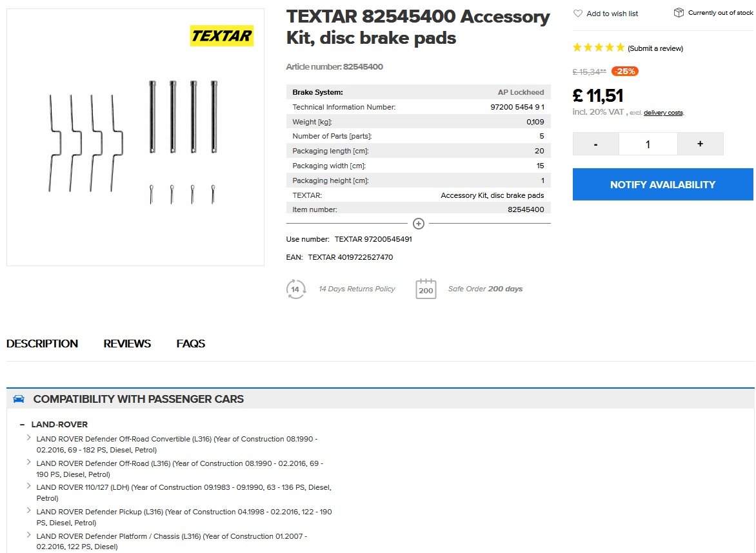Click the quantity input field

point(648,144)
